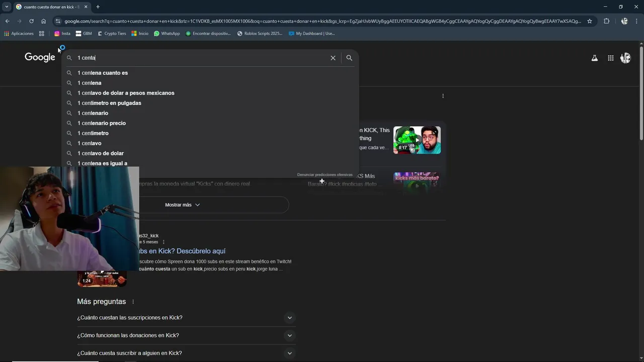Click the address bar URL
Viewport: 644px width, 362px height.
click(323, 21)
